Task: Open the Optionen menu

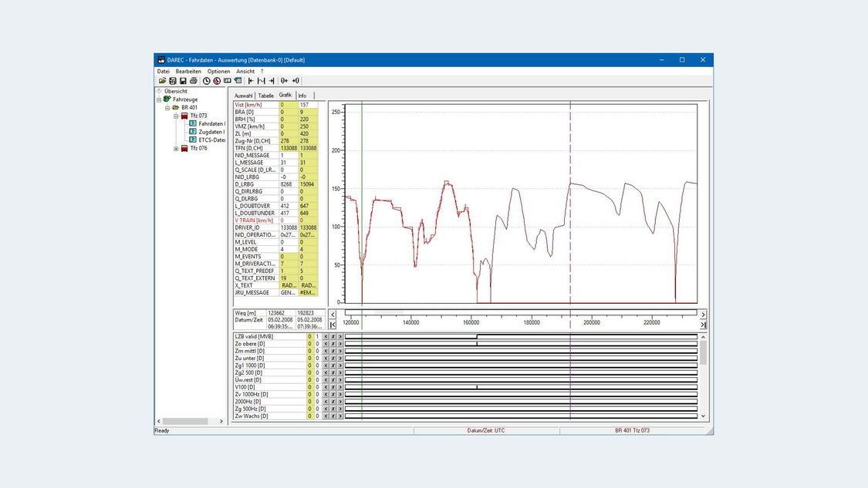Action: [218, 72]
